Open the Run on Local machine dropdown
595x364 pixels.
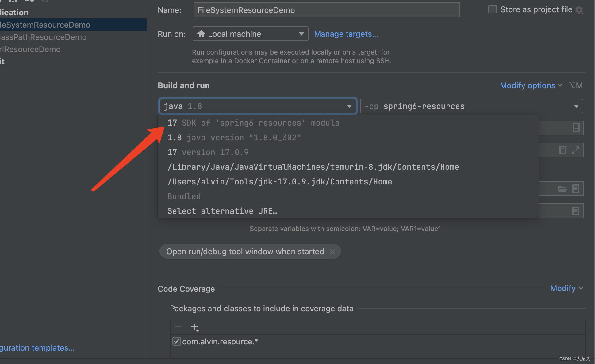(301, 34)
